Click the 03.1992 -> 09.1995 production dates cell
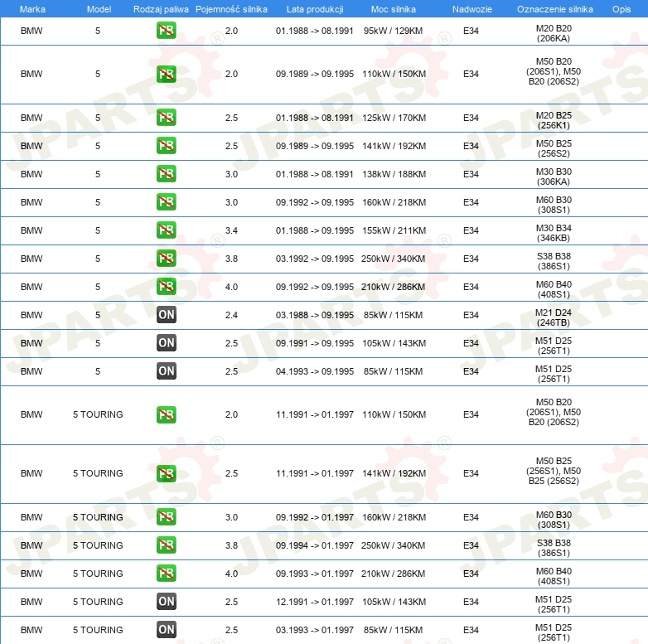The image size is (648, 644). pyautogui.click(x=314, y=259)
